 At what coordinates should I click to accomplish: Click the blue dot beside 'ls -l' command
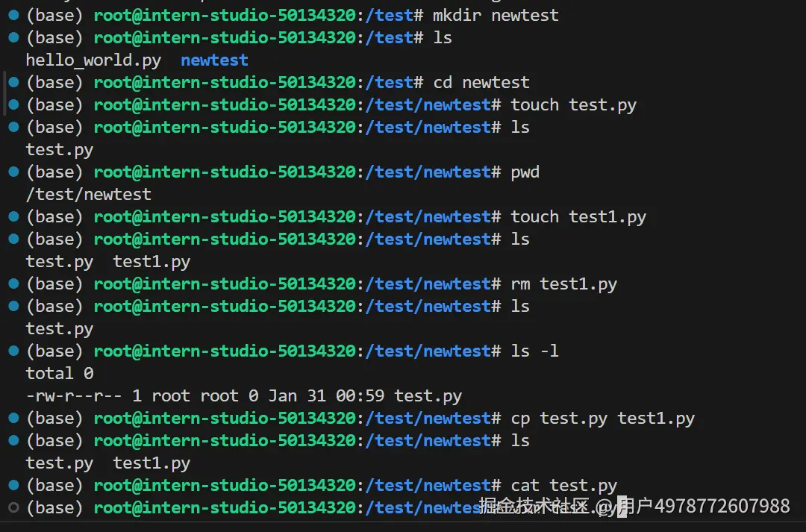click(13, 351)
